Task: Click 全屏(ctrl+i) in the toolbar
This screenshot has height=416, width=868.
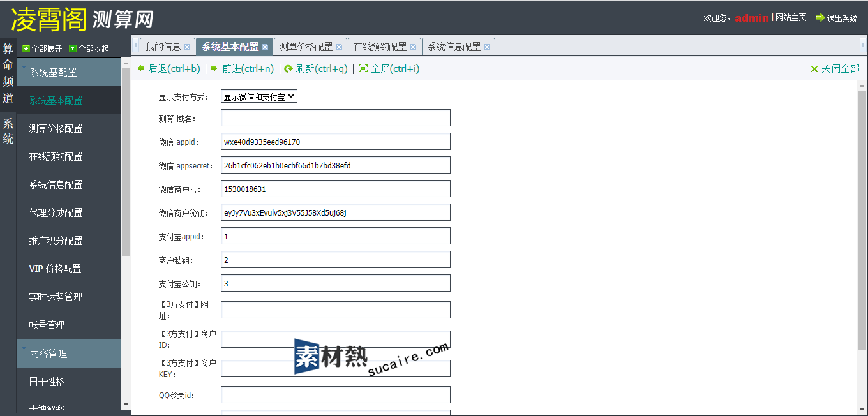Action: pos(395,68)
